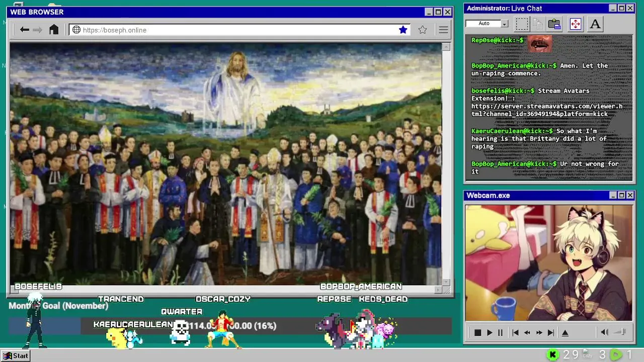Open the browser home page

(x=54, y=30)
